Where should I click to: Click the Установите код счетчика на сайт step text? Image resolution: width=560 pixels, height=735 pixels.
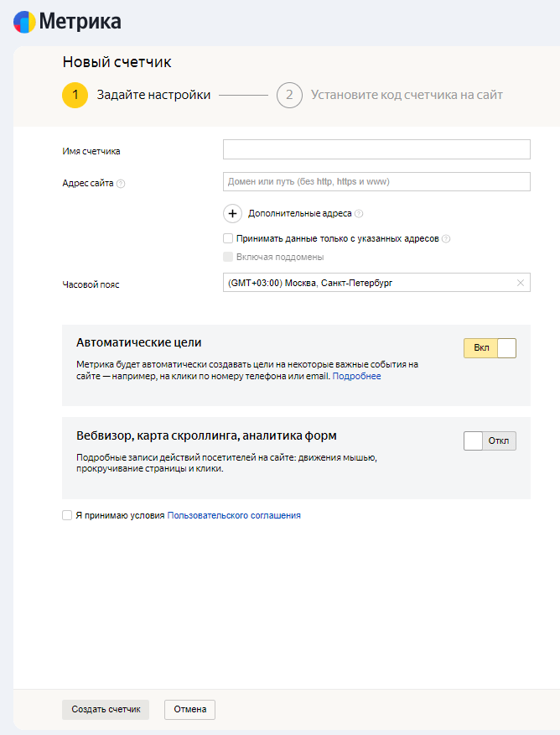[x=407, y=95]
